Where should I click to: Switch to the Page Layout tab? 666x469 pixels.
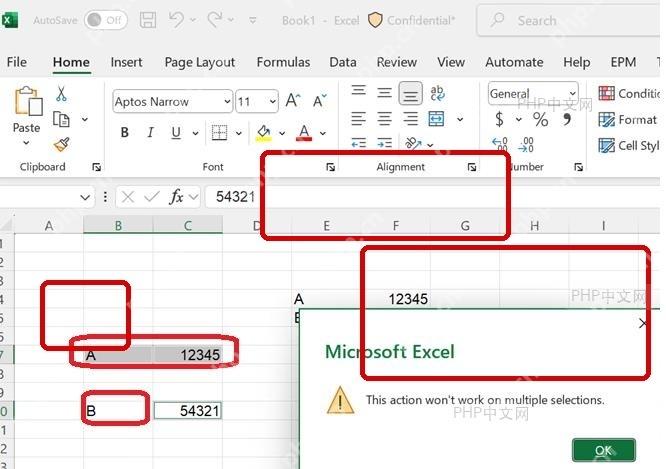tap(200, 62)
